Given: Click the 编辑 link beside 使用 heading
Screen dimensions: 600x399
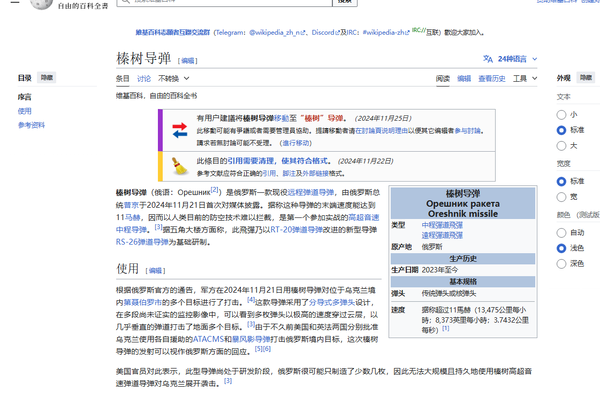Looking at the screenshot, I should pos(155,270).
